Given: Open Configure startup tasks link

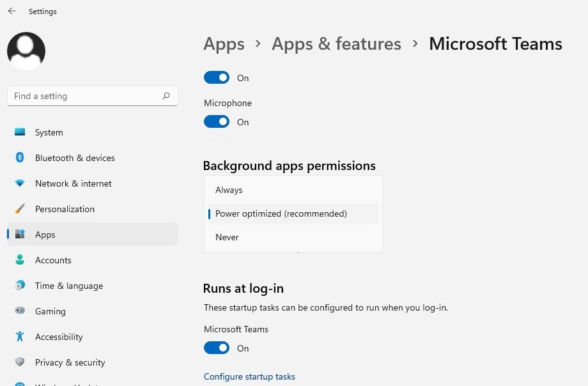Looking at the screenshot, I should tap(249, 376).
